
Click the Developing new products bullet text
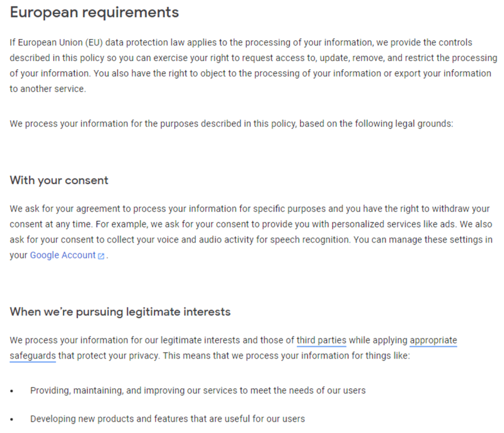coord(168,419)
